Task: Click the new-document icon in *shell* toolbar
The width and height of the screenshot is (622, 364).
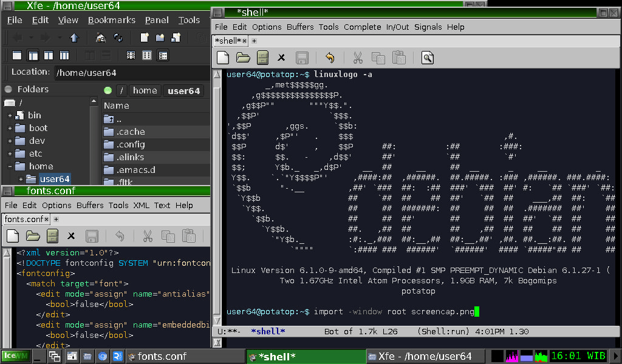Action: (224, 58)
